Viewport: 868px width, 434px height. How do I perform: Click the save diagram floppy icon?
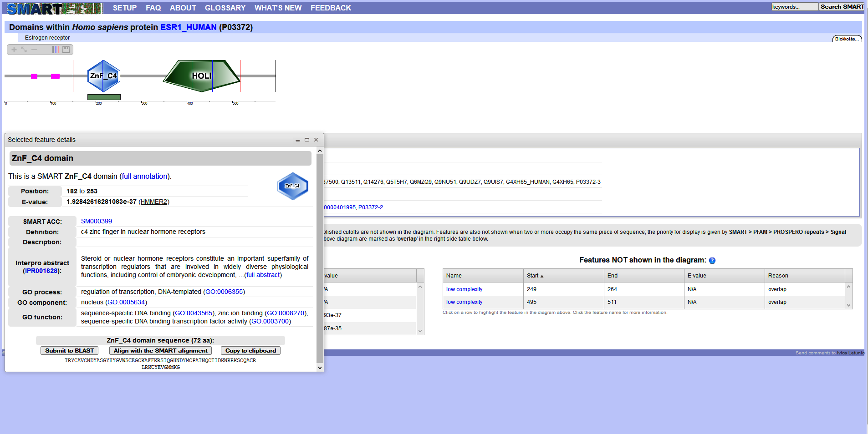(66, 50)
